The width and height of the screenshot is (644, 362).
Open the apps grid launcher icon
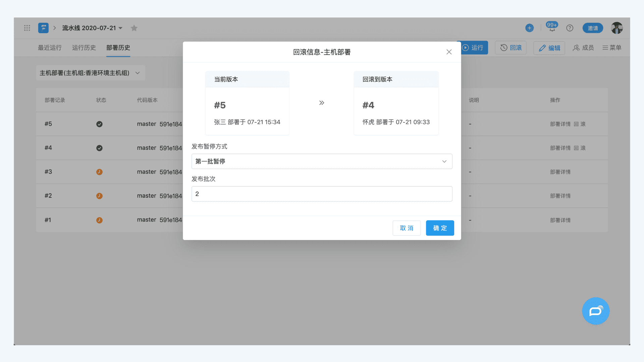(27, 28)
